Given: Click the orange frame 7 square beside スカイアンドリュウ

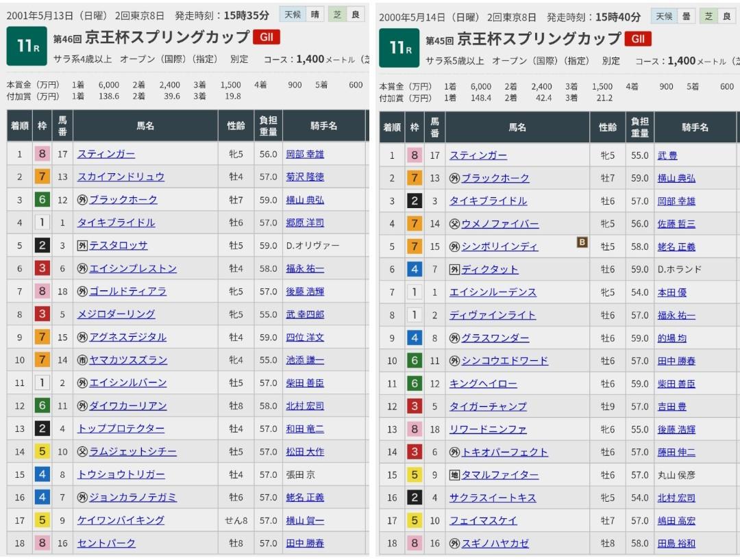Looking at the screenshot, I should click(x=42, y=177).
